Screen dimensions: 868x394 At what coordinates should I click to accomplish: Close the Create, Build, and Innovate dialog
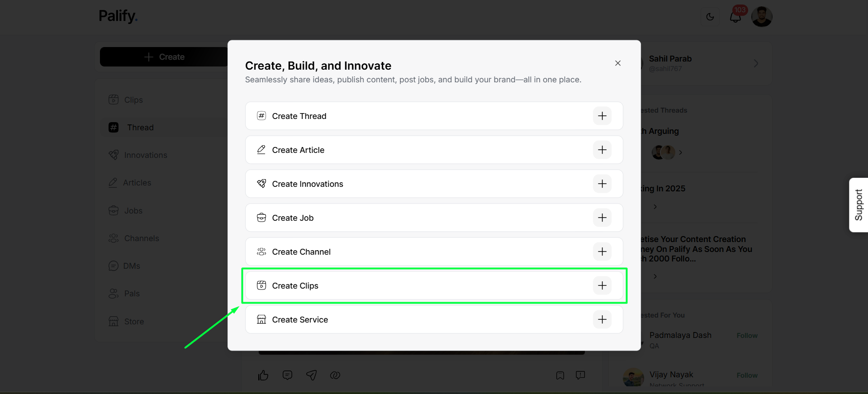[x=618, y=63]
